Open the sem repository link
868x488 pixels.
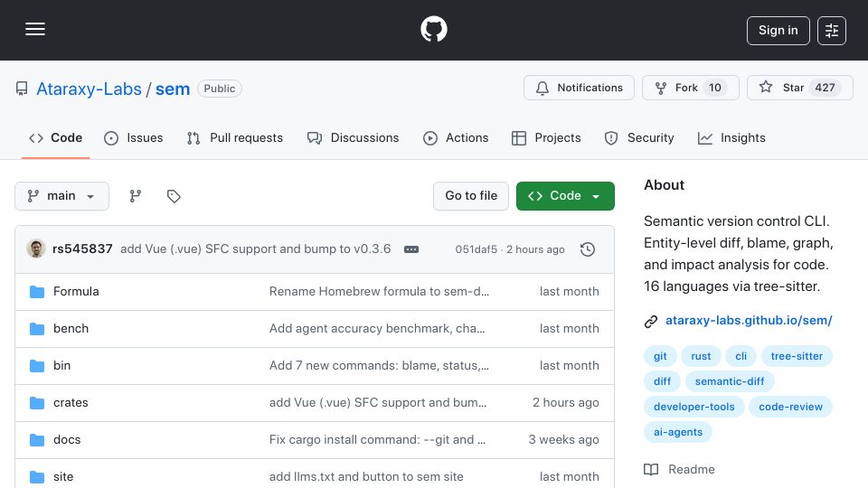[172, 89]
